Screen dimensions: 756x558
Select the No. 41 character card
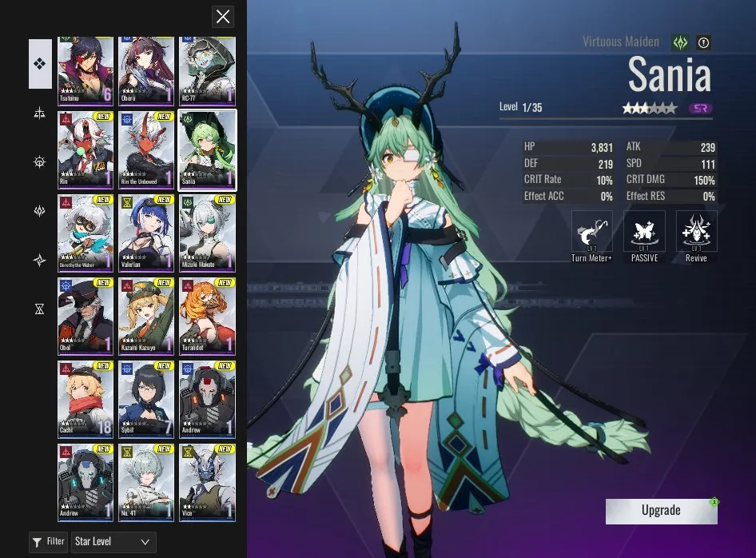(x=146, y=483)
